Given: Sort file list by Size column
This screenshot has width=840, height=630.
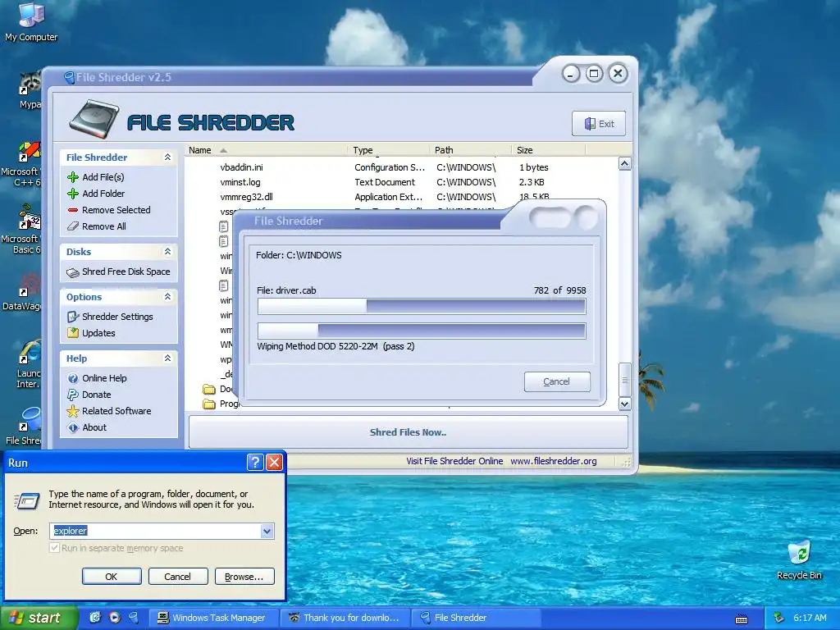Looking at the screenshot, I should (x=549, y=150).
